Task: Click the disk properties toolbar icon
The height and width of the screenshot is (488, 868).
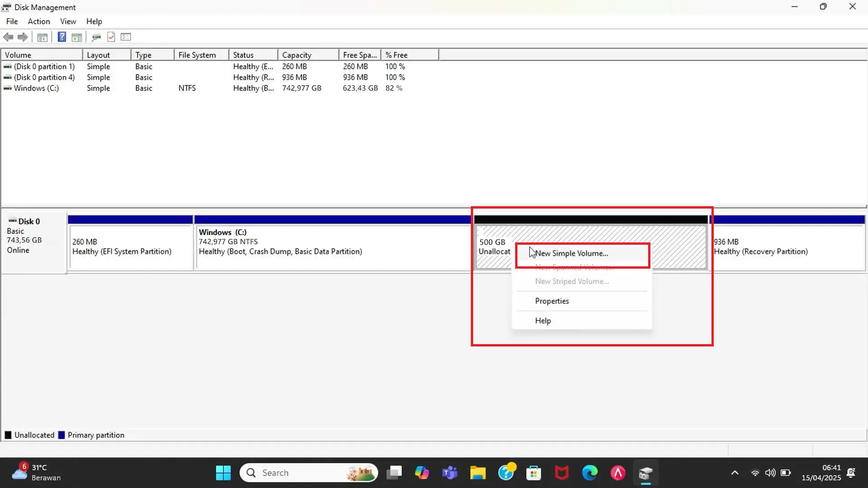Action: (x=95, y=37)
